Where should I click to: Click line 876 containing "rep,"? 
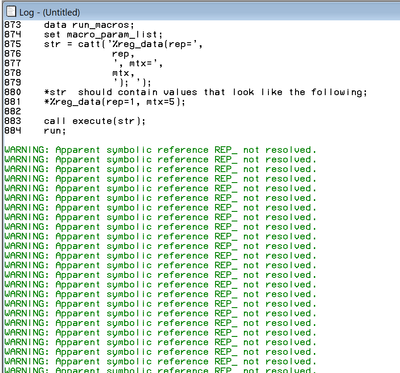(69, 54)
